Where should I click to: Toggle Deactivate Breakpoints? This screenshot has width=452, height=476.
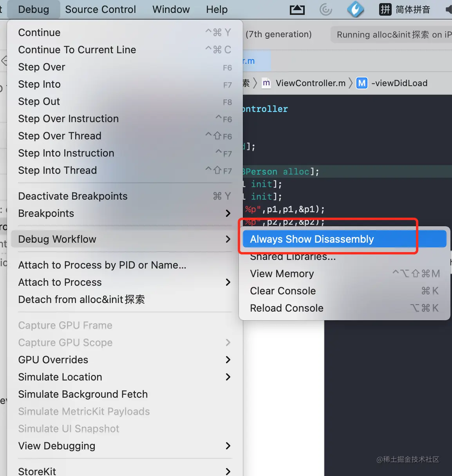point(125,196)
